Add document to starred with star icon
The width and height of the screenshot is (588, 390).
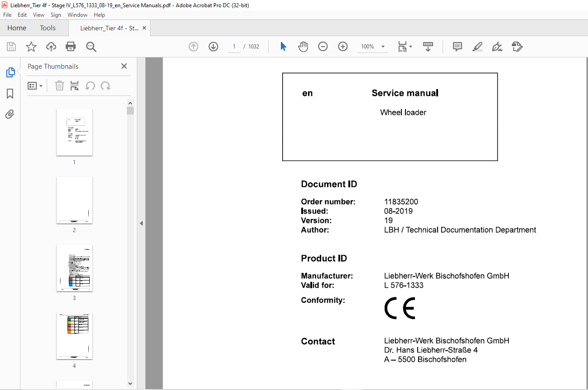tap(31, 47)
